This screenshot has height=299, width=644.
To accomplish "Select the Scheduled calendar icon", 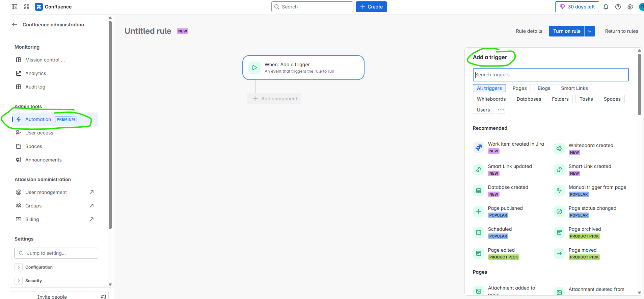I will 479,232.
